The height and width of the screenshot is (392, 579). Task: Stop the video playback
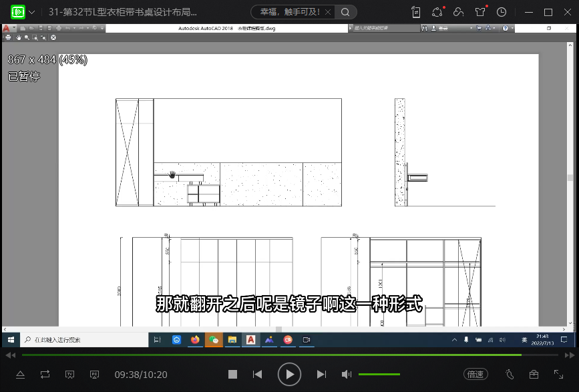(x=232, y=375)
